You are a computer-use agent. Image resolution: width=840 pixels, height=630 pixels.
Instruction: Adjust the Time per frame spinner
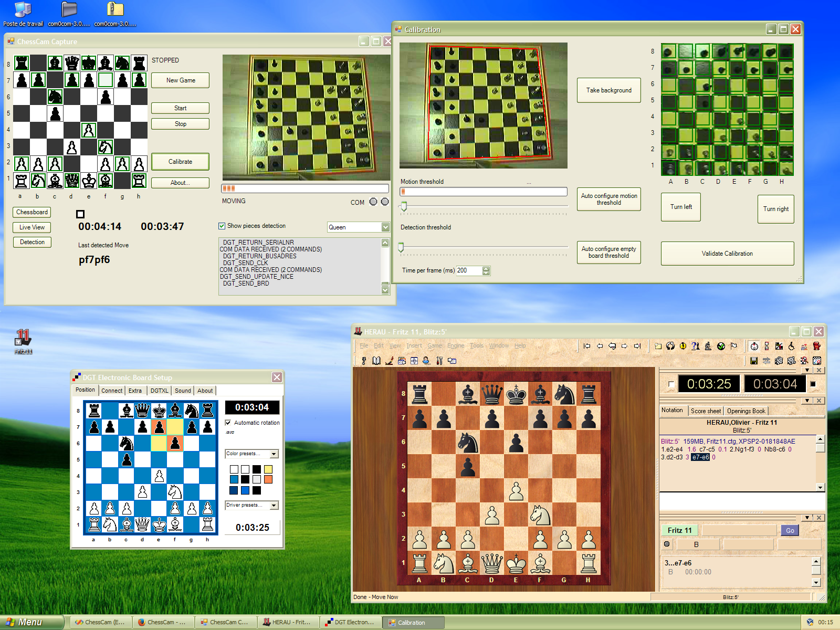[x=486, y=271]
